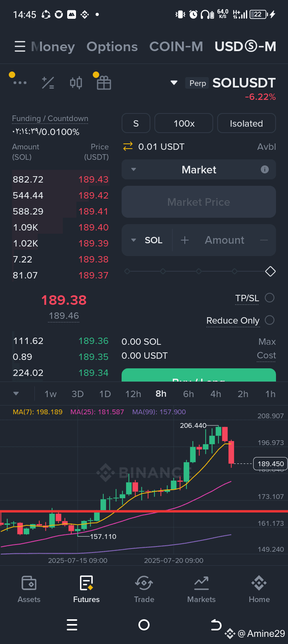Open the candlestick chart settings icon
The width and height of the screenshot is (288, 644).
[76, 83]
